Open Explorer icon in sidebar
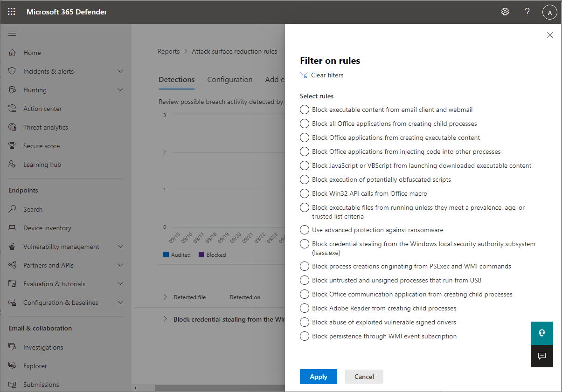This screenshot has height=392, width=562. click(x=13, y=366)
